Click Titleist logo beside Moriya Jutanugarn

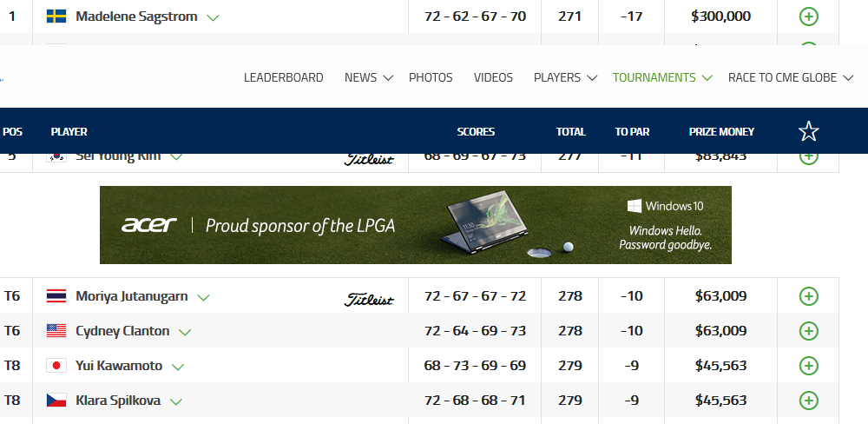pos(369,299)
